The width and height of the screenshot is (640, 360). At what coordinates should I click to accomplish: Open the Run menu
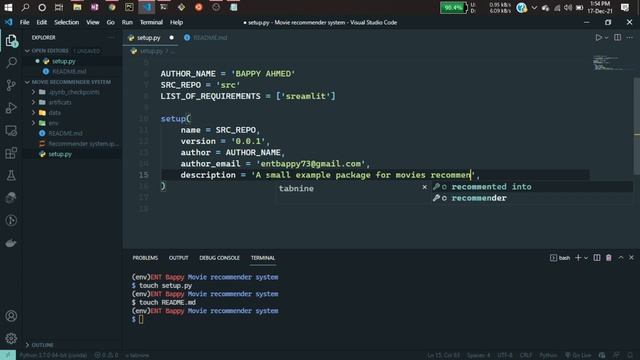(x=127, y=22)
